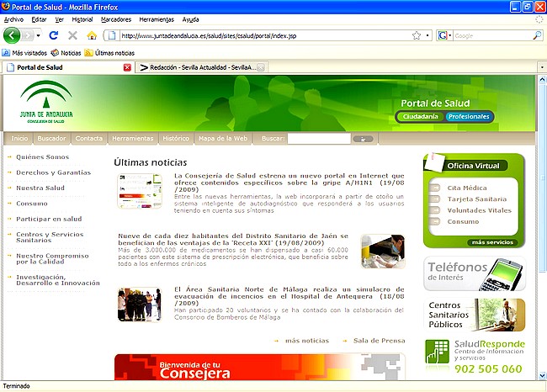Screen dimensions: 547x392
Task: Open the 'más noticias' link
Action: point(306,341)
